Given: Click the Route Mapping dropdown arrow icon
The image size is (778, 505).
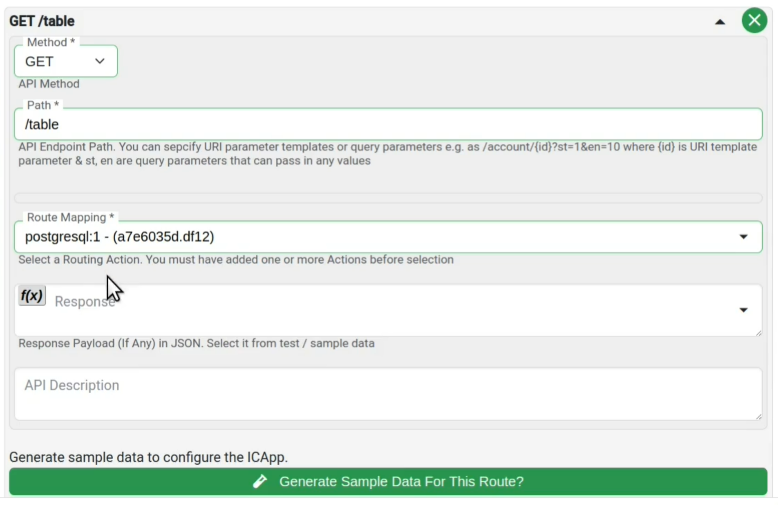Looking at the screenshot, I should (x=743, y=237).
